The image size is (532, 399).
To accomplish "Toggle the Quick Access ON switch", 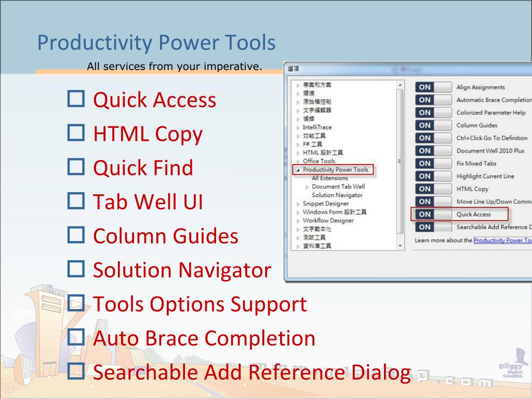I will point(433,215).
